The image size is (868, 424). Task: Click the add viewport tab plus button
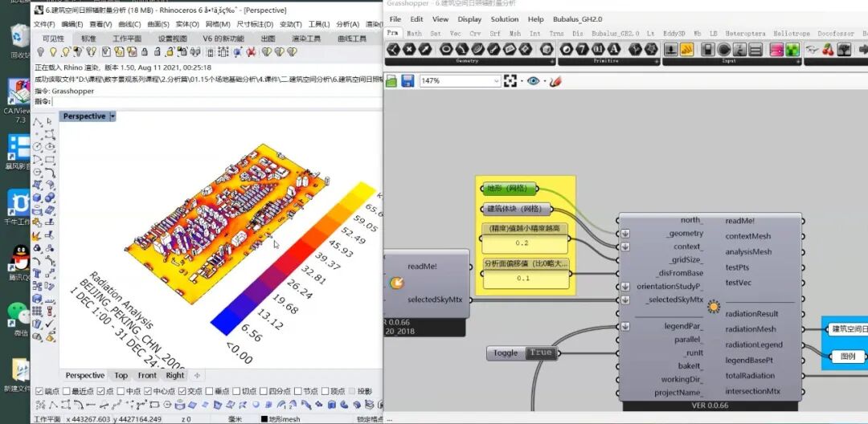point(197,375)
